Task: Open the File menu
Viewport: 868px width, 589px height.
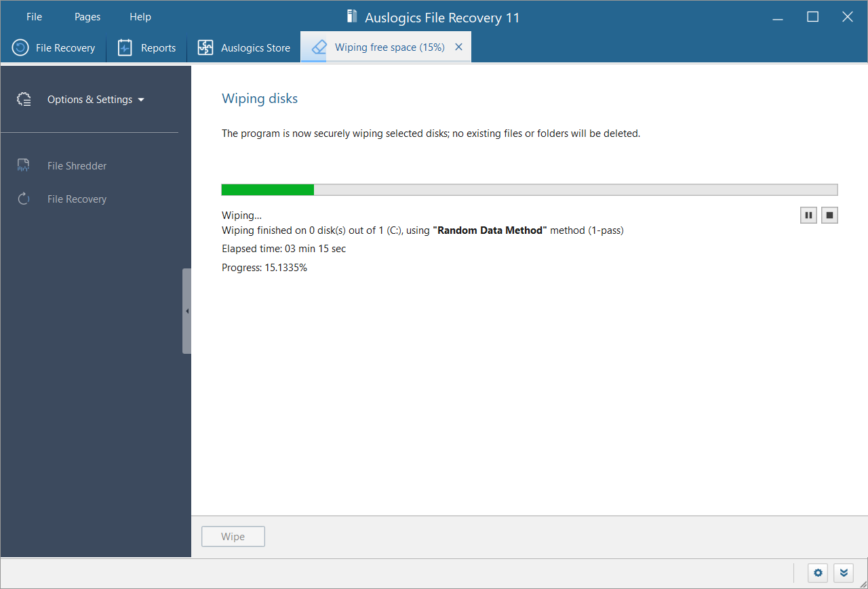Action: point(34,17)
